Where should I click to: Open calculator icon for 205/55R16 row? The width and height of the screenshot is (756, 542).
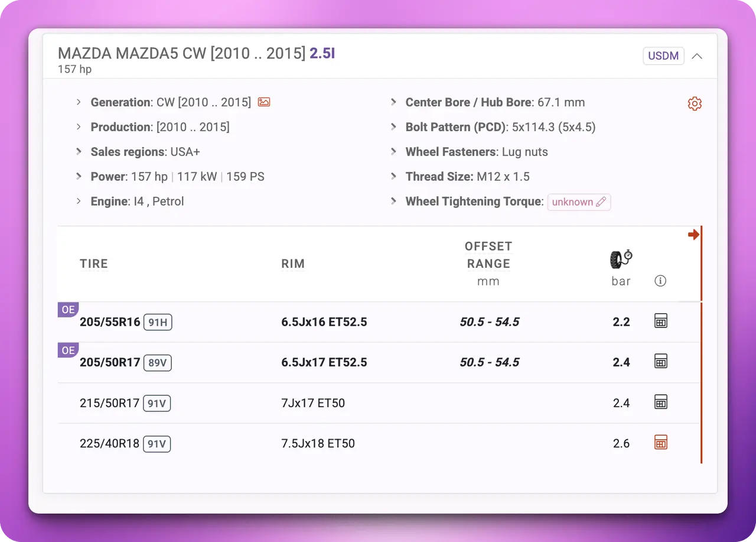[661, 322]
